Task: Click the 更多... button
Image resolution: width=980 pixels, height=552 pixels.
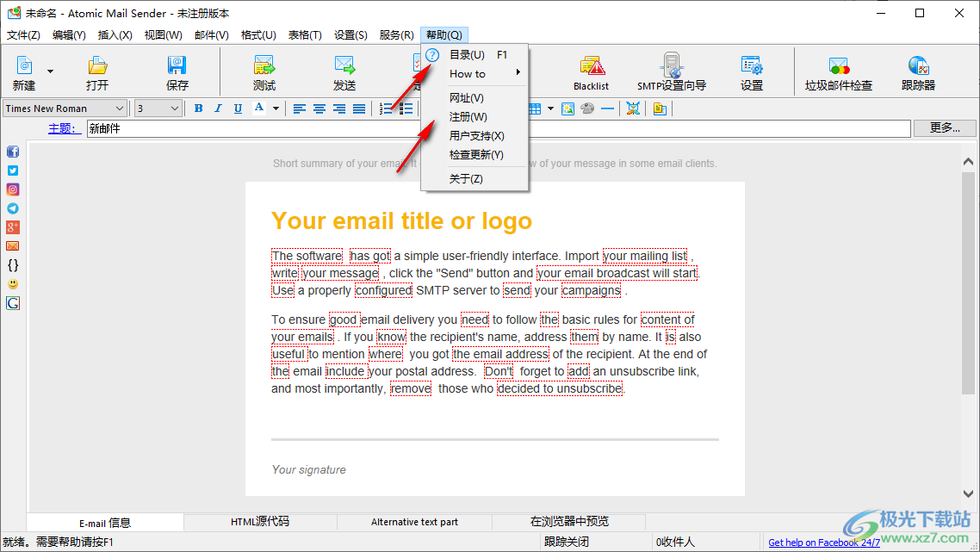Action: [x=945, y=128]
